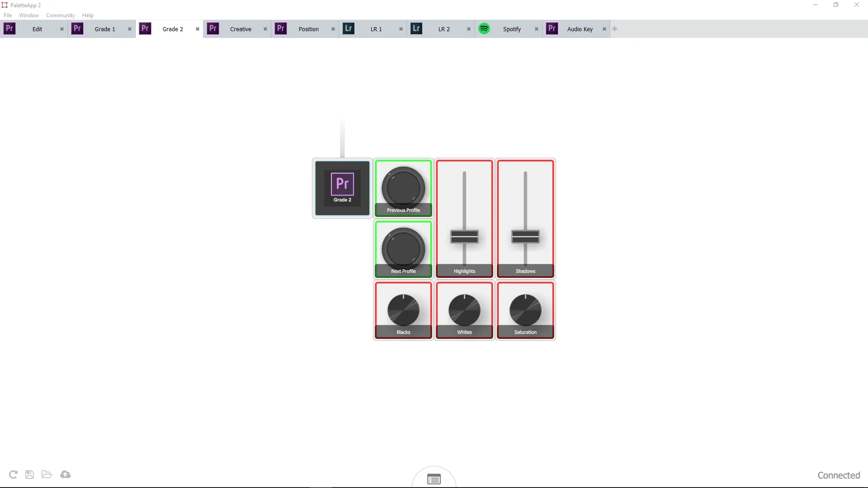Open the File menu

click(8, 15)
